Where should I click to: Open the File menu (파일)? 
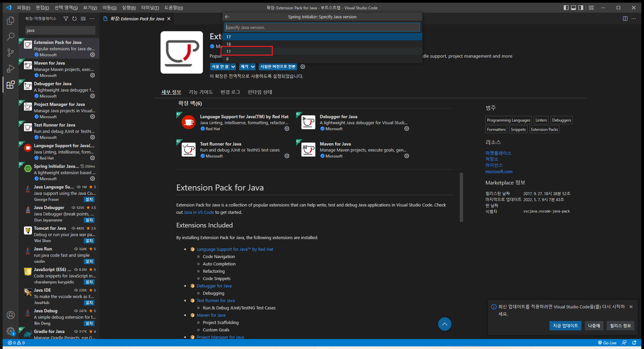[x=23, y=8]
